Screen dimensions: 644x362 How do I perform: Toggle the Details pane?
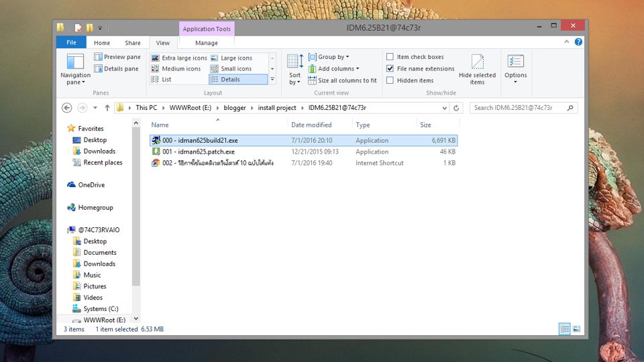point(116,68)
